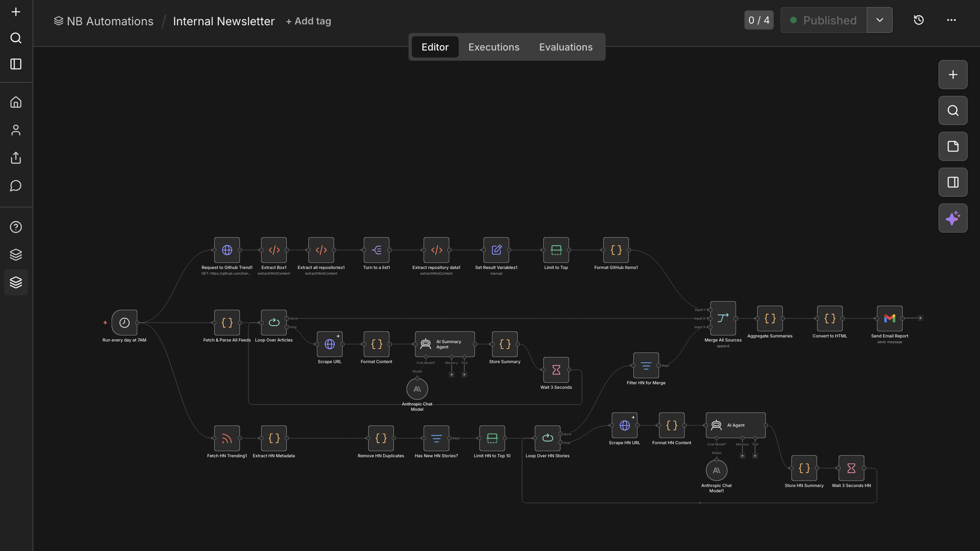Image resolution: width=980 pixels, height=551 pixels.
Task: Open the workflow options ellipsis menu
Action: click(x=951, y=20)
